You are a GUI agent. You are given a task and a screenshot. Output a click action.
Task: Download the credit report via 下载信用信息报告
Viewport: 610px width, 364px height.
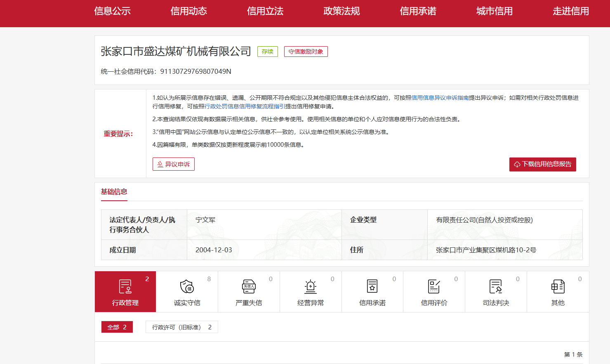[x=542, y=164]
